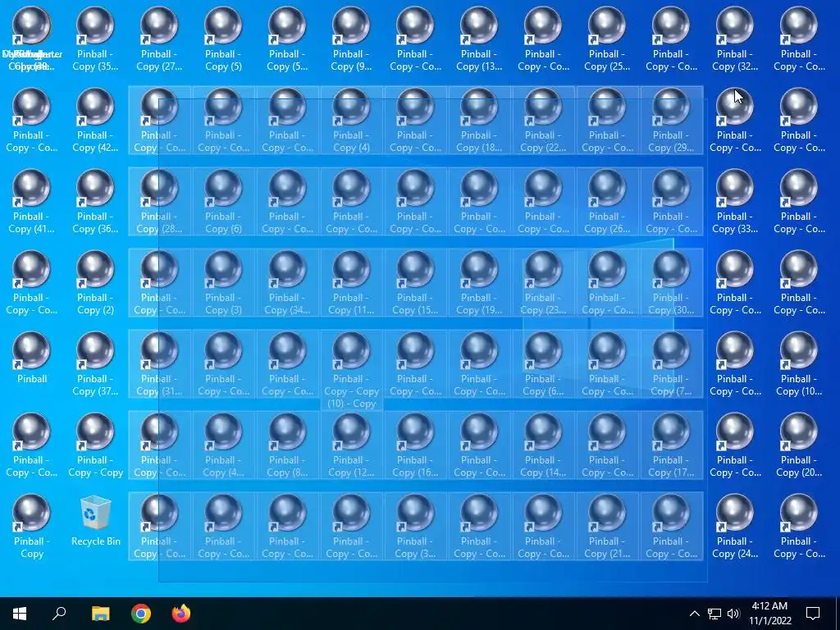
Task: Select the 'Pinball - Copy (2)' shortcut
Action: (x=95, y=282)
